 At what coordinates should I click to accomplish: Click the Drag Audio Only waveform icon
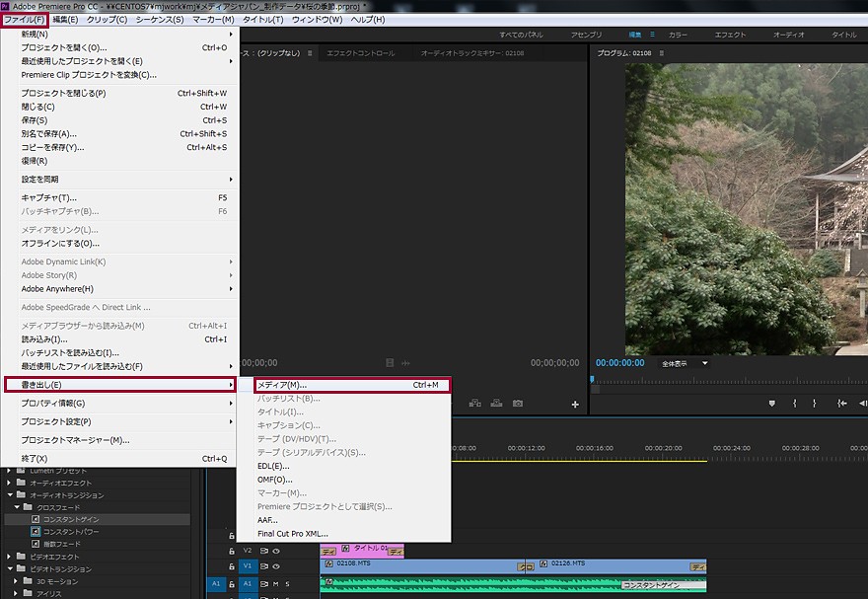point(405,363)
